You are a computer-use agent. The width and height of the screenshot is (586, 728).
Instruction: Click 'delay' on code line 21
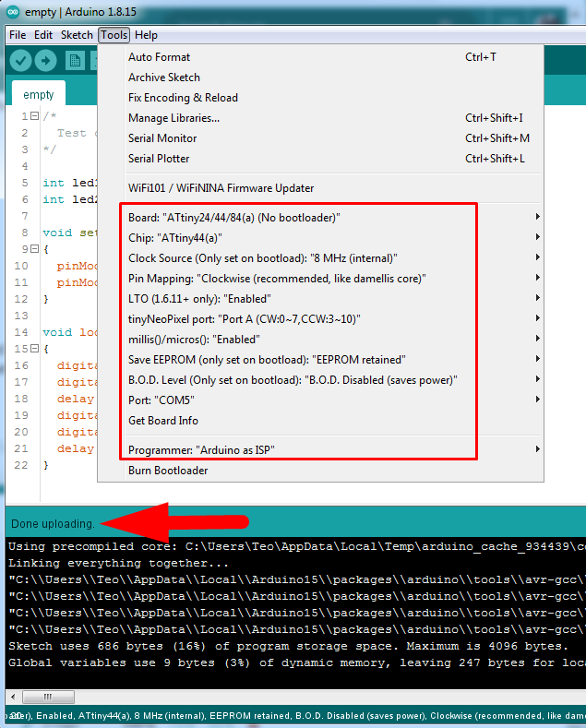[x=76, y=448]
